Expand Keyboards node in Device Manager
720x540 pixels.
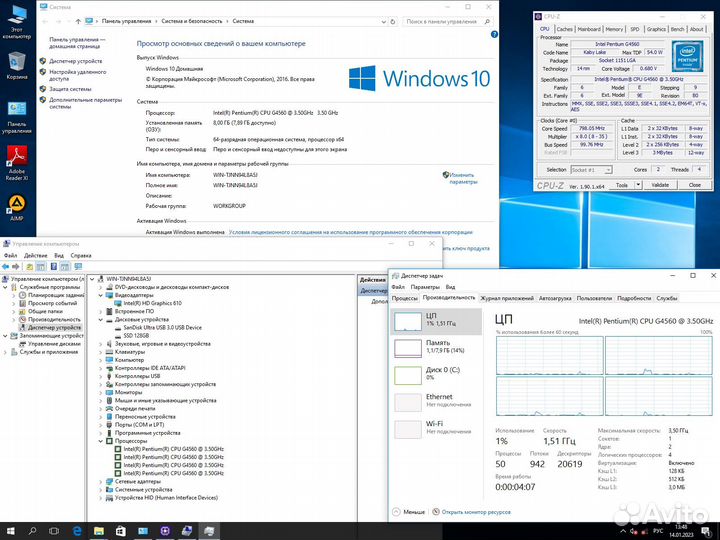[x=101, y=352]
